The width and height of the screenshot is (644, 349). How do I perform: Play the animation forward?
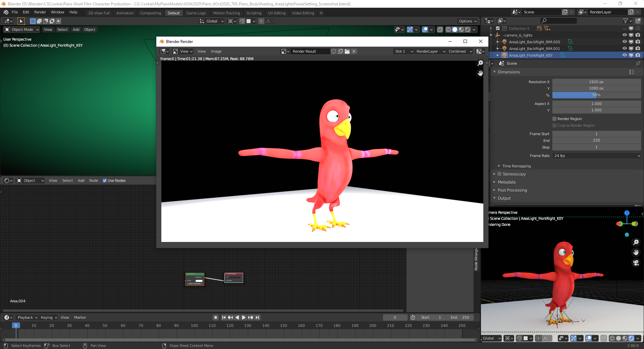pos(244,317)
